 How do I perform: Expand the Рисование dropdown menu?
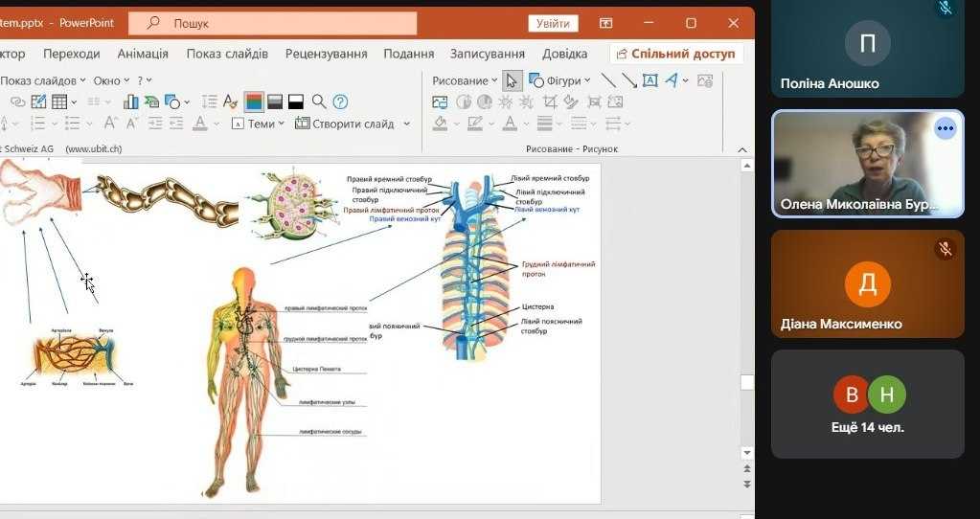(465, 80)
